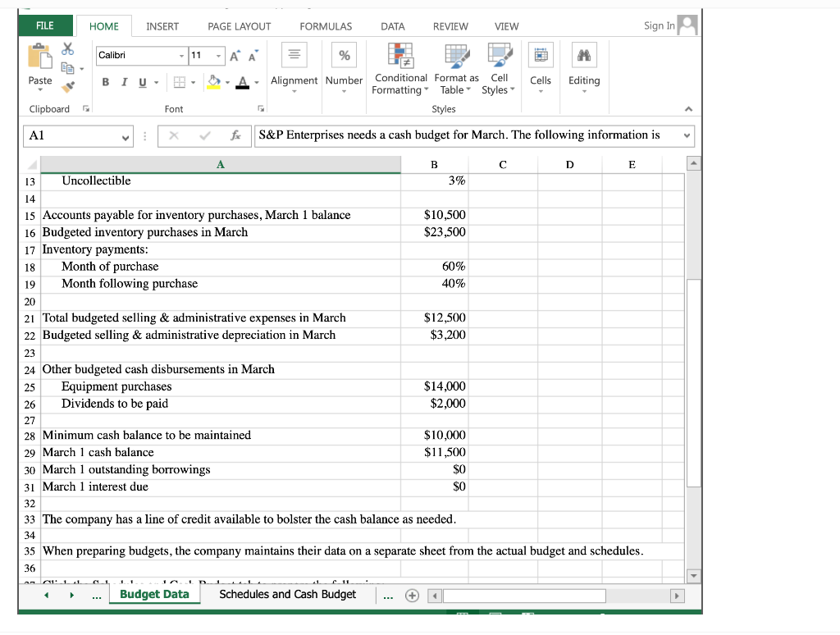
Task: Switch to the HOME ribbon tab
Action: tap(104, 26)
